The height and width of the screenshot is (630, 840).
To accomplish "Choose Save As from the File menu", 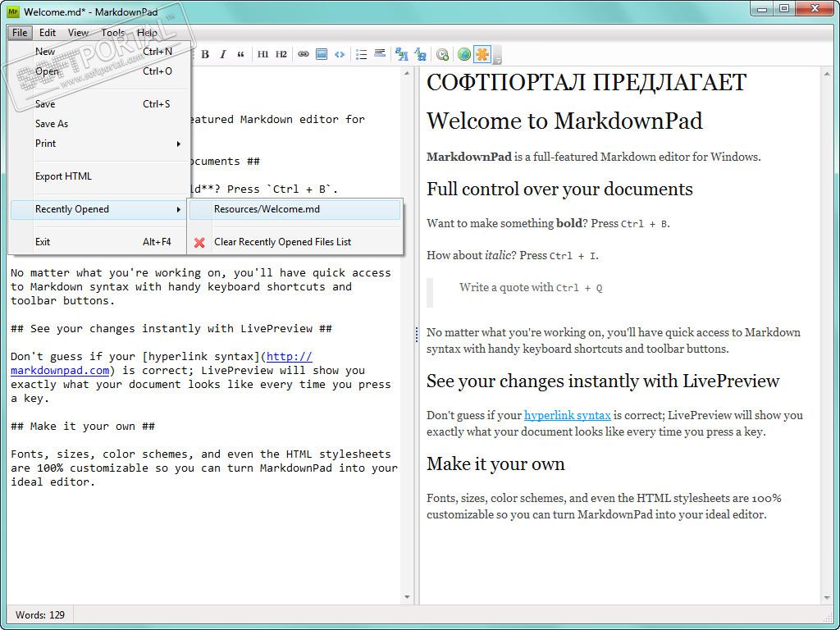I will [99, 124].
